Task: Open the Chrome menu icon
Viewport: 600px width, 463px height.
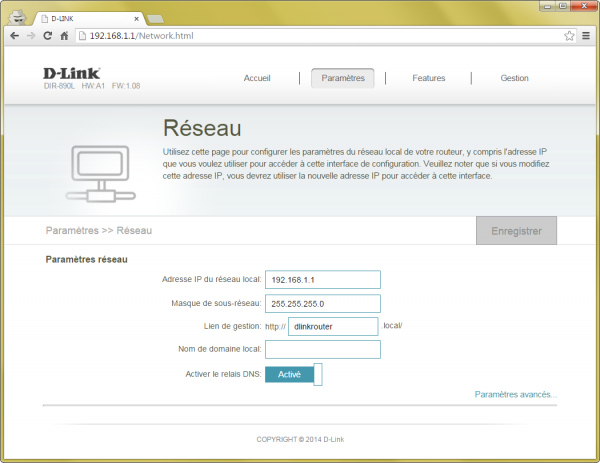Action: (x=586, y=35)
